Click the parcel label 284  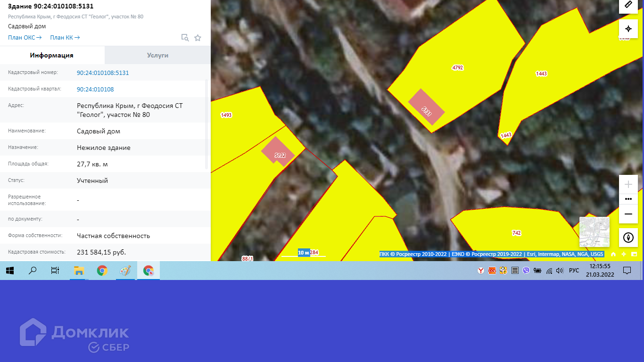click(x=314, y=253)
